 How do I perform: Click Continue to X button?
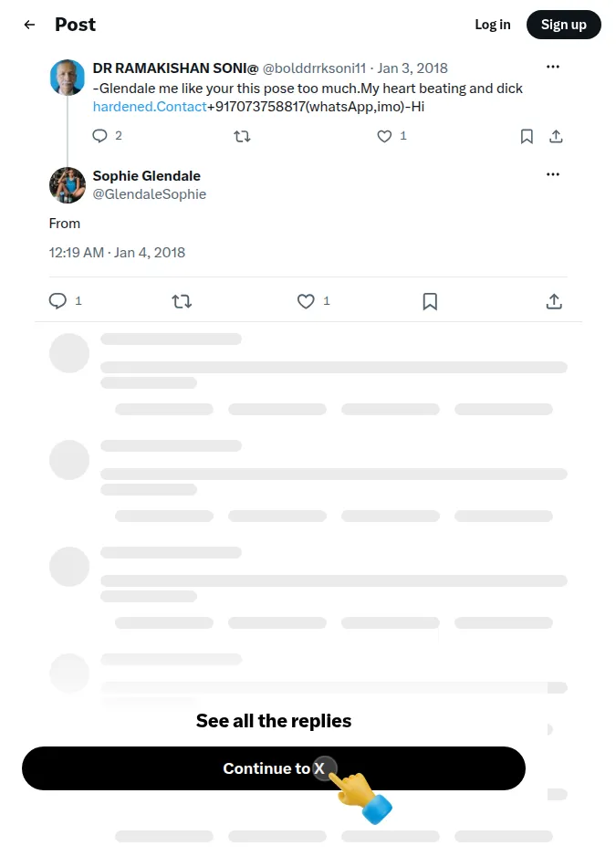click(274, 768)
